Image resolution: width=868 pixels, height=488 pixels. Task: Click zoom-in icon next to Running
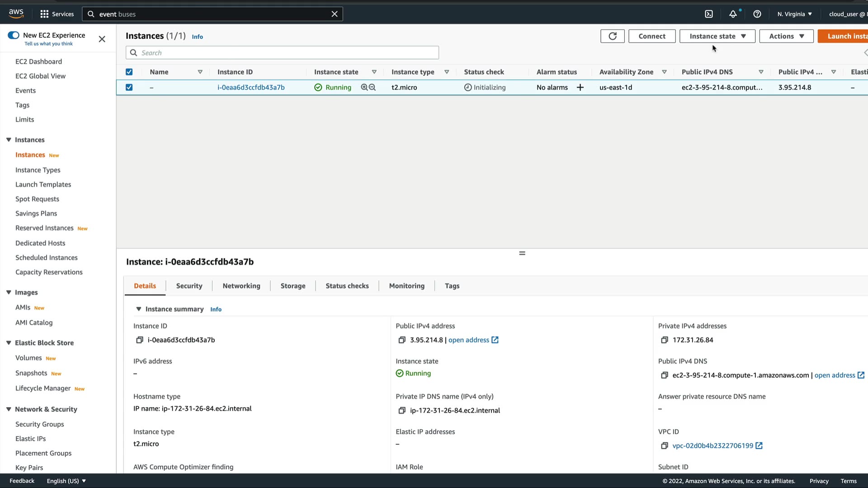tap(364, 88)
